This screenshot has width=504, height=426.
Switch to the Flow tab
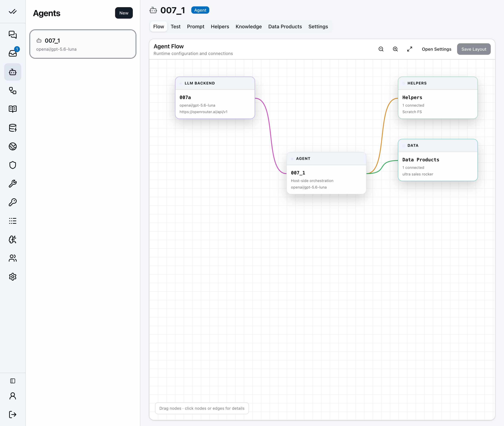(159, 26)
